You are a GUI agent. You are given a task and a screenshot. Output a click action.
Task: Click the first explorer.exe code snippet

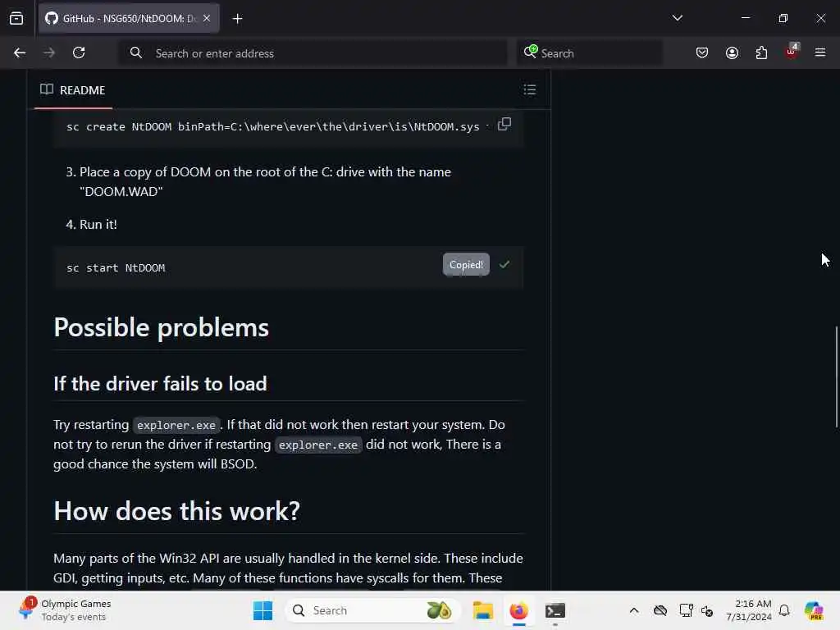[176, 426]
